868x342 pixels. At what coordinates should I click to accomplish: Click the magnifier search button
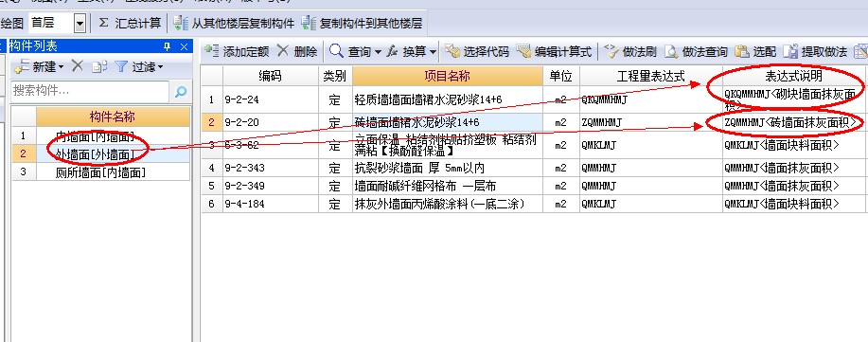(181, 92)
